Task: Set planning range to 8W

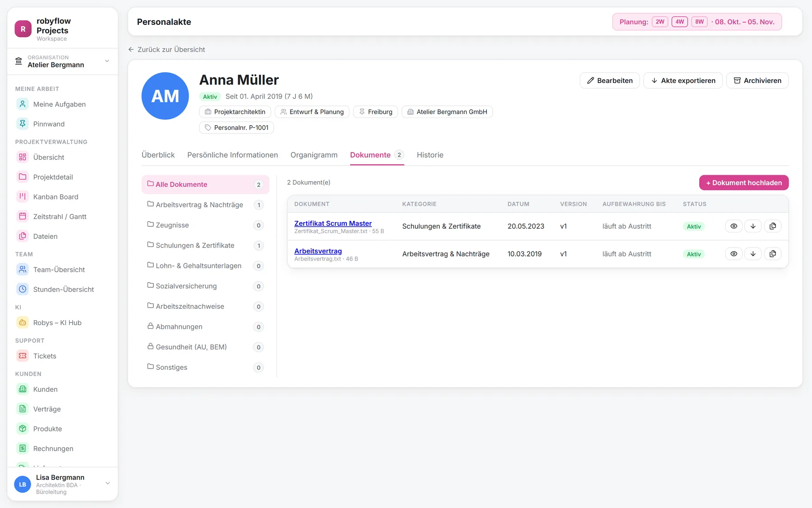Action: pos(700,22)
